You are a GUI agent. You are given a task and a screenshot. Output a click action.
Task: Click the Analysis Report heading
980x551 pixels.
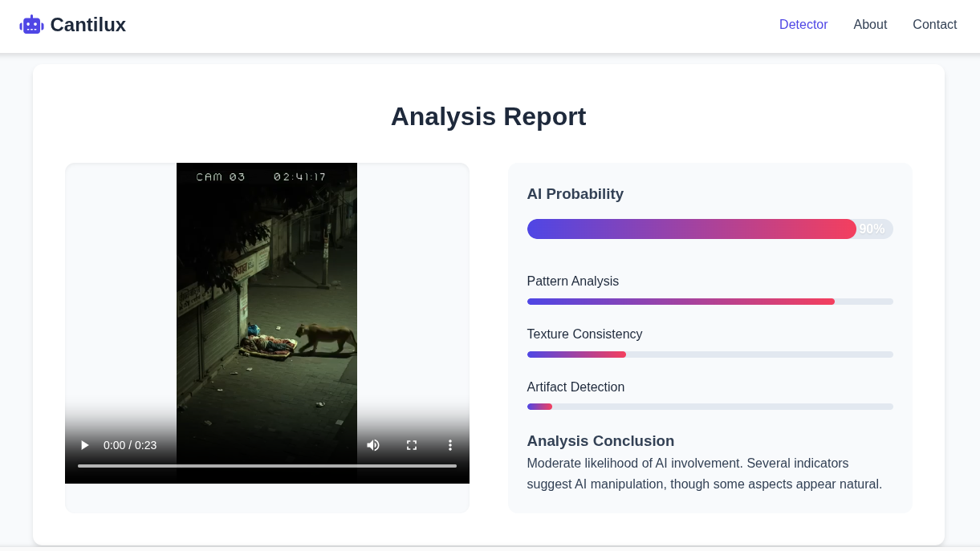click(x=488, y=116)
